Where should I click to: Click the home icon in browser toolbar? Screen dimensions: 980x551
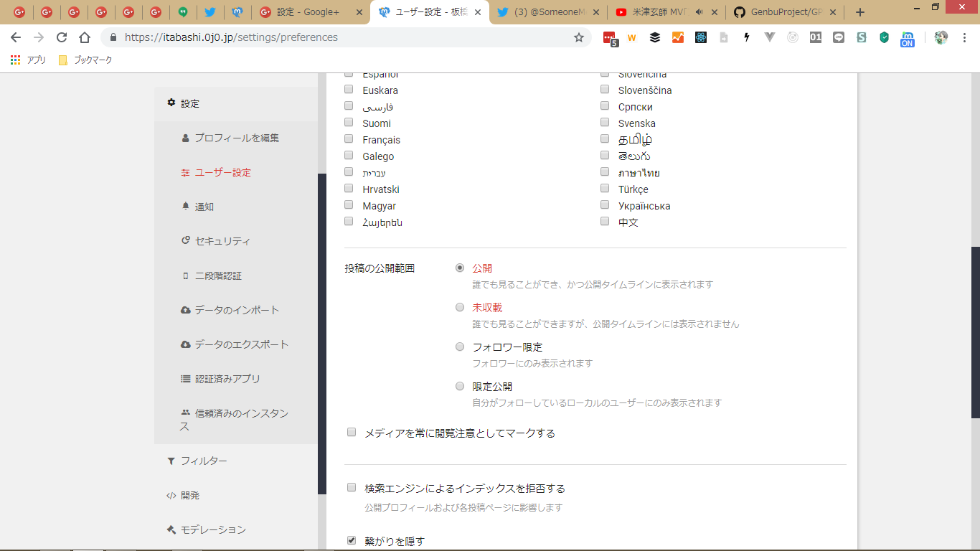coord(85,37)
